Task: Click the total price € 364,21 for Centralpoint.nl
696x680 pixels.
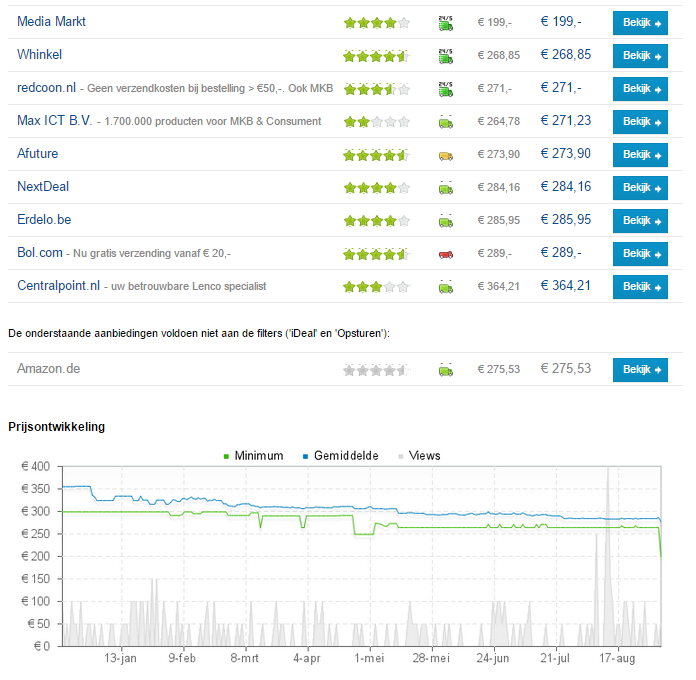Action: point(566,285)
